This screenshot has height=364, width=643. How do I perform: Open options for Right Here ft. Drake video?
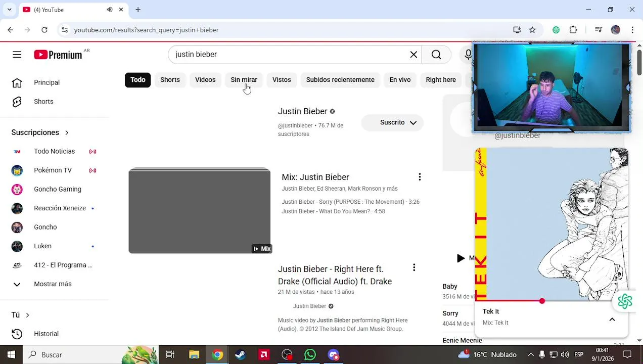(414, 267)
